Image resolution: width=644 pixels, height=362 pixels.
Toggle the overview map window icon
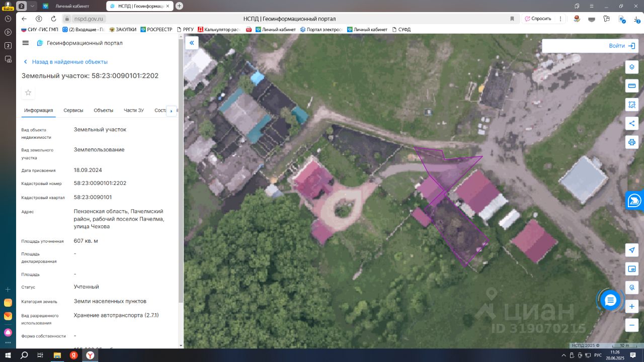click(x=632, y=269)
